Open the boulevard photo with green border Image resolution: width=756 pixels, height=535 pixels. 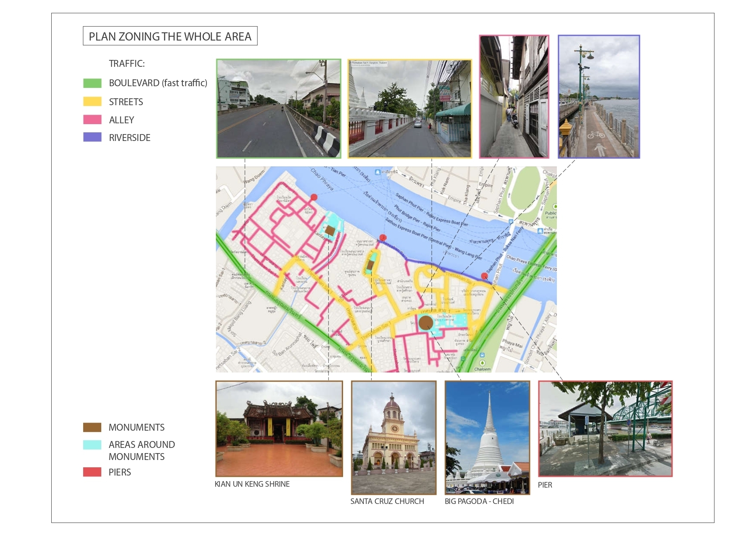[278, 109]
